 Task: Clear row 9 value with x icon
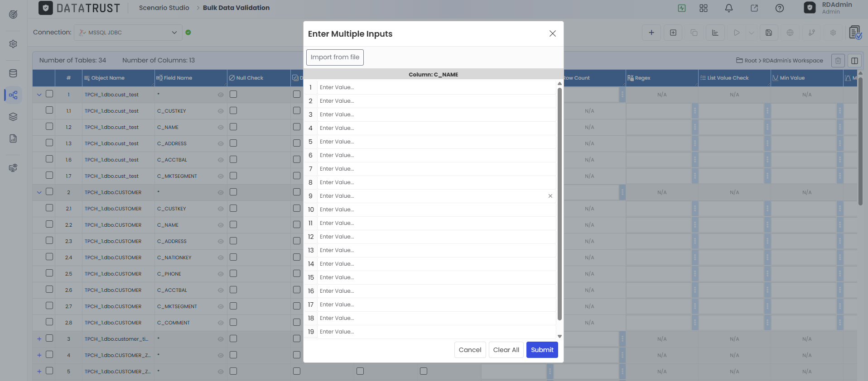pos(550,196)
